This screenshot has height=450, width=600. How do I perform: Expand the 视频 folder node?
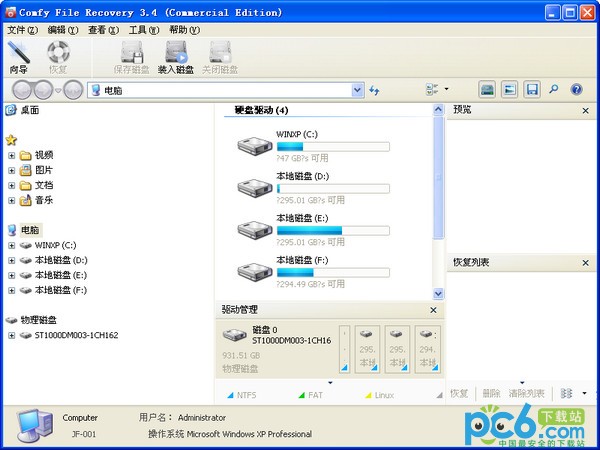pyautogui.click(x=11, y=155)
